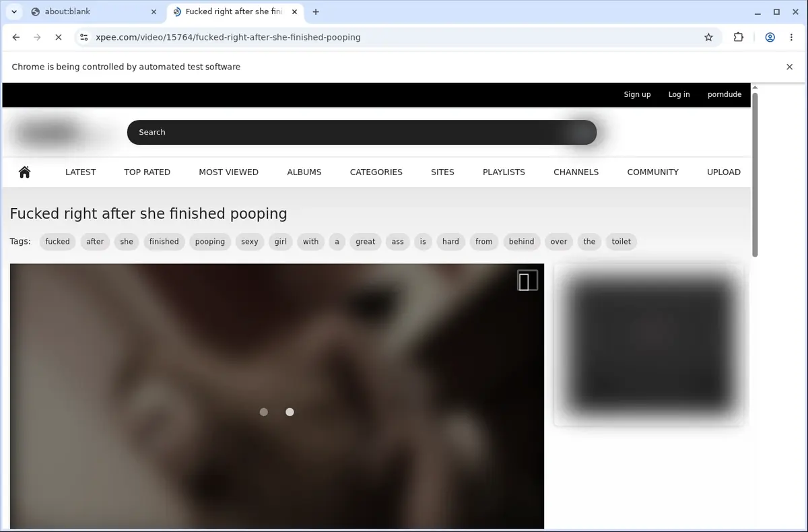
Task: Bookmark this page with the star icon
Action: 708,38
